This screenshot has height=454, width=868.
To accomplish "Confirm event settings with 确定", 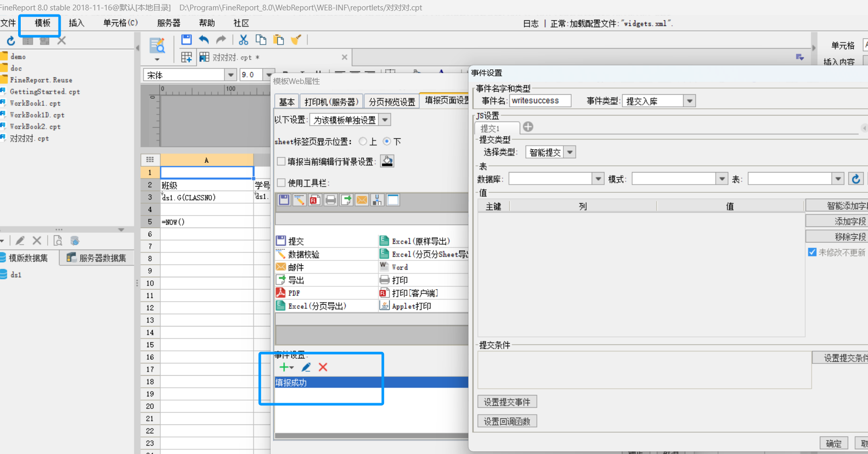I will pyautogui.click(x=833, y=444).
